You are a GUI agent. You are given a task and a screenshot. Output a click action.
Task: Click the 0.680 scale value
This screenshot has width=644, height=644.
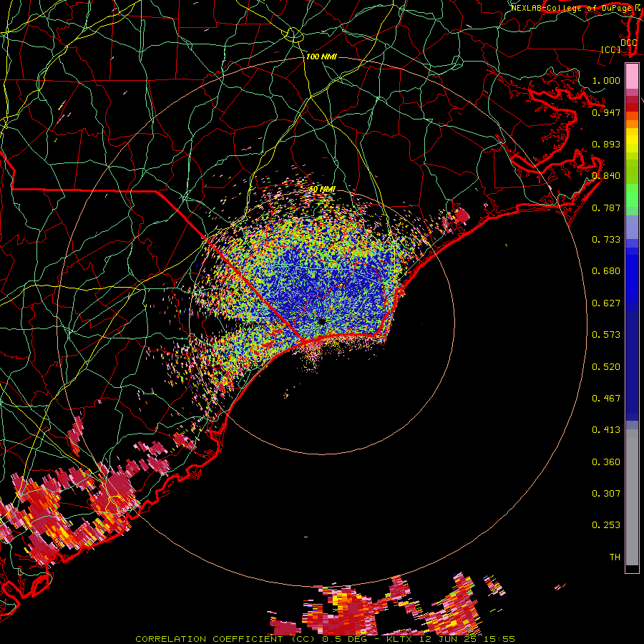click(606, 271)
